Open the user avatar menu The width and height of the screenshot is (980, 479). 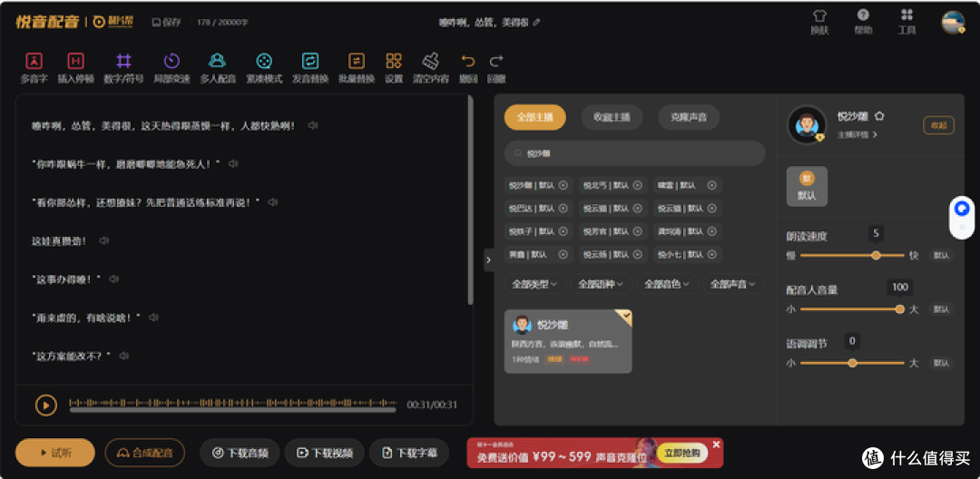point(953,23)
